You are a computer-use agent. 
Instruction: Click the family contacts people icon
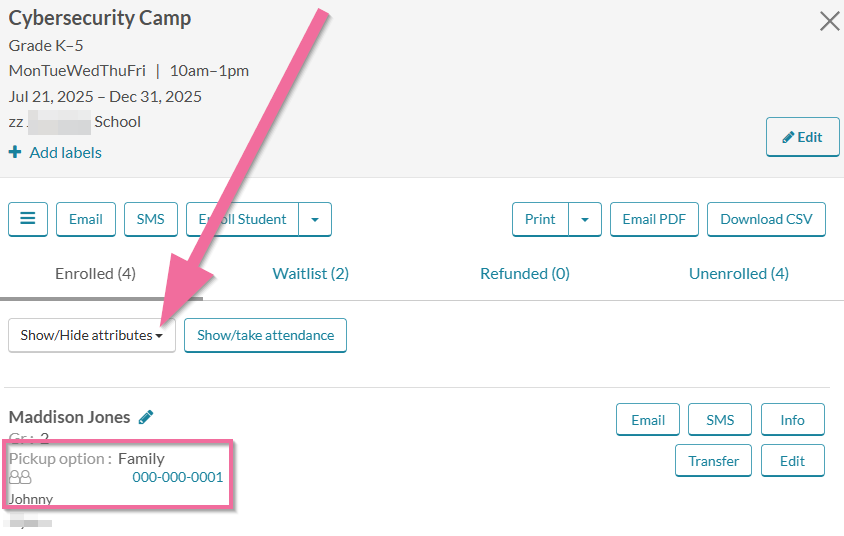click(20, 477)
